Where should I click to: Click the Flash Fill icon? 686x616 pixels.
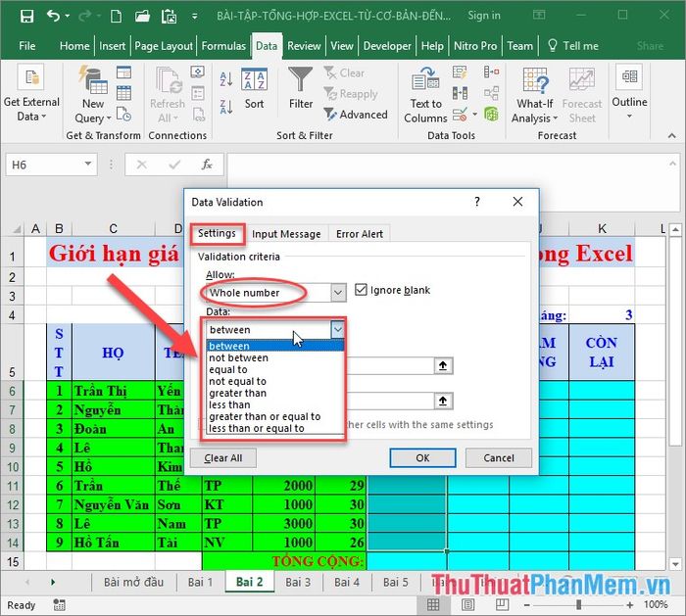point(460,71)
